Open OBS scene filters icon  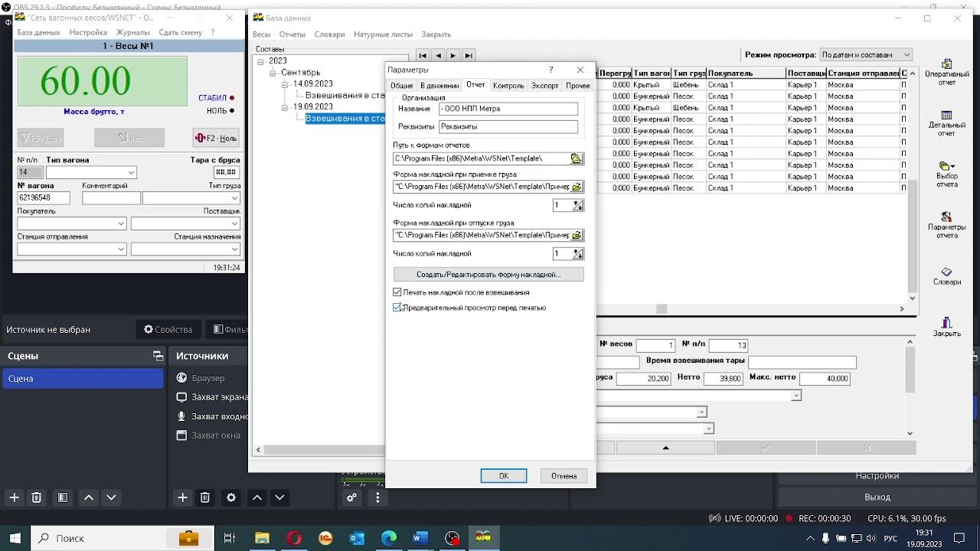coord(63,497)
